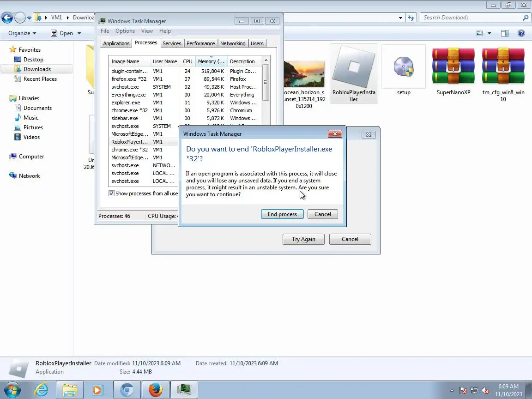Open Explorer help icon

click(x=521, y=33)
